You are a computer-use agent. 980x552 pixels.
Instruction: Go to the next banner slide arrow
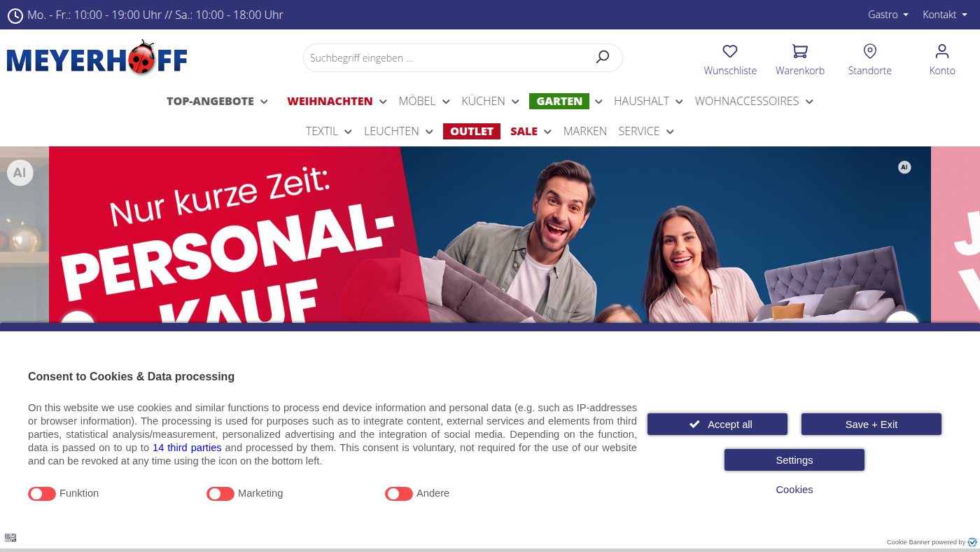pyautogui.click(x=902, y=317)
